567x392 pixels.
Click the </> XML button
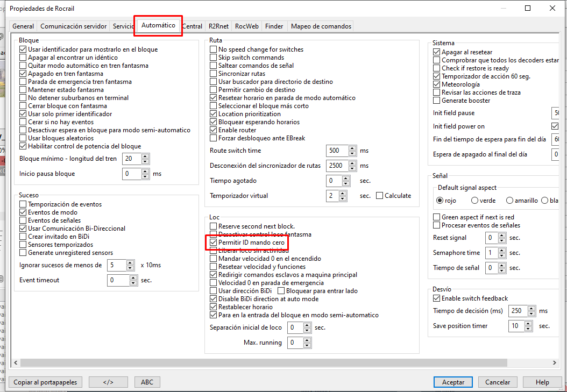pos(108,382)
